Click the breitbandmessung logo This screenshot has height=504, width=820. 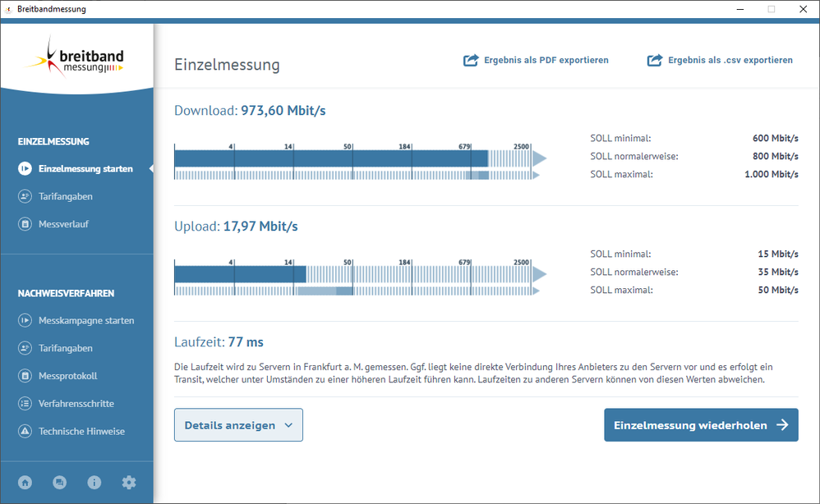tap(76, 57)
